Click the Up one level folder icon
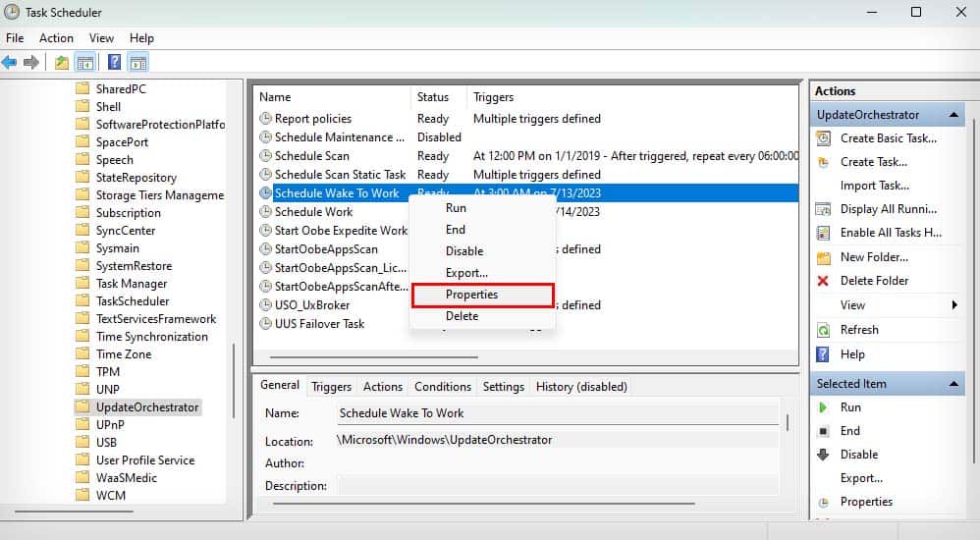980x540 pixels. click(61, 62)
